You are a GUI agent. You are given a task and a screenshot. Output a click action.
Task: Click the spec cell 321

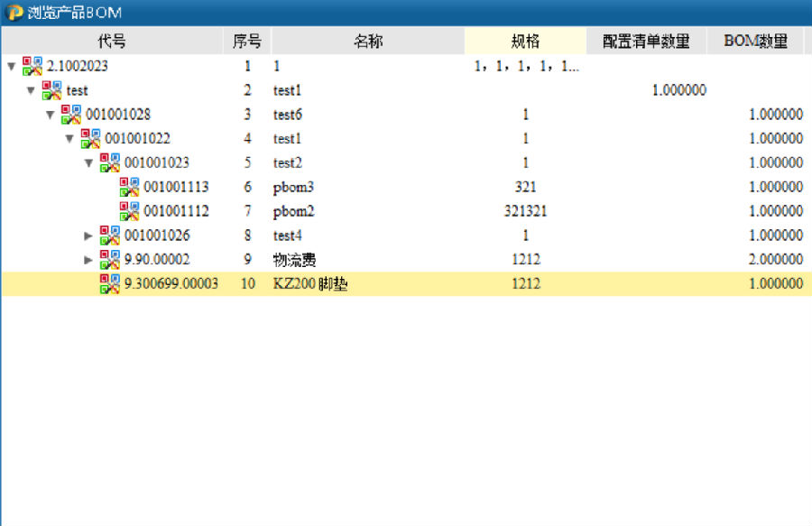(x=525, y=187)
